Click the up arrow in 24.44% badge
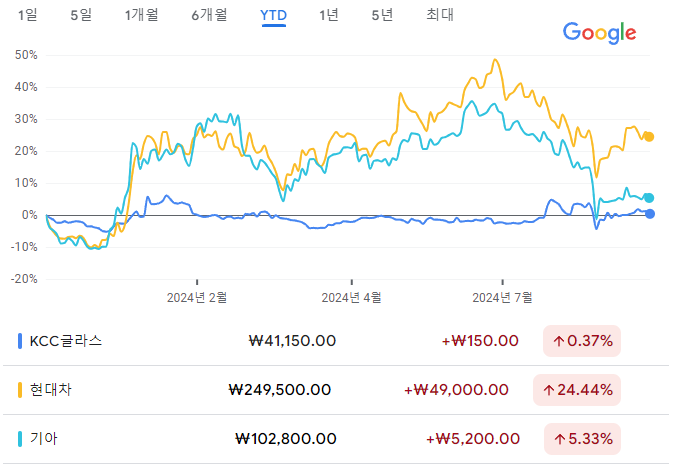Image resolution: width=679 pixels, height=468 pixels. coord(549,391)
